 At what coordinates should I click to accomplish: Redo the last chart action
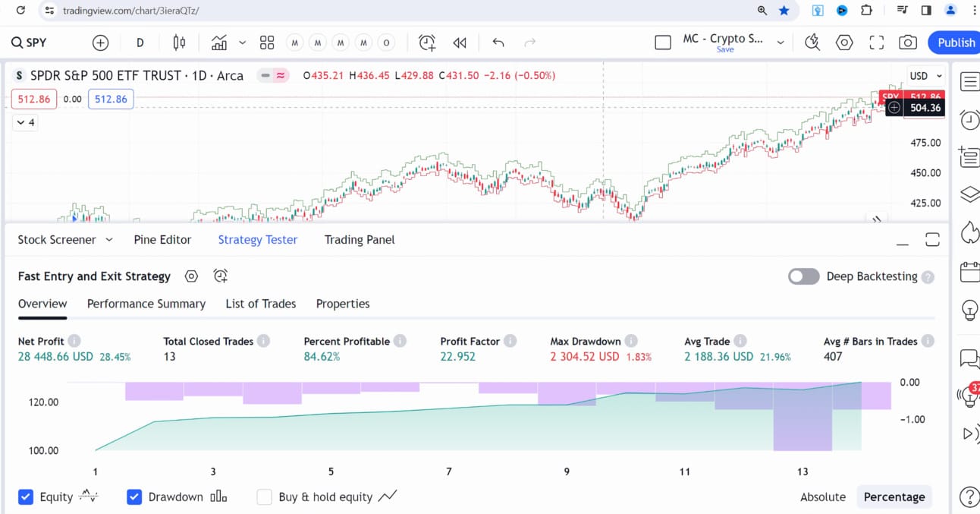[x=530, y=43]
